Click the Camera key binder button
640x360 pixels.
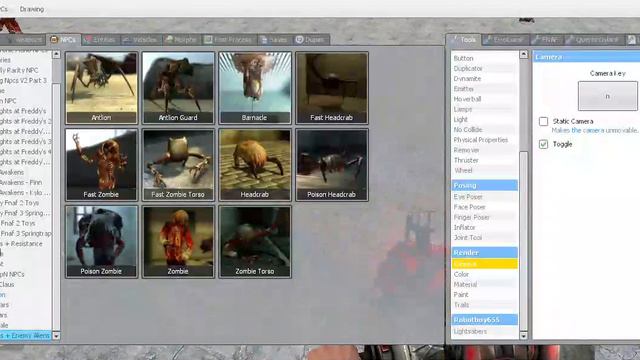[607, 96]
